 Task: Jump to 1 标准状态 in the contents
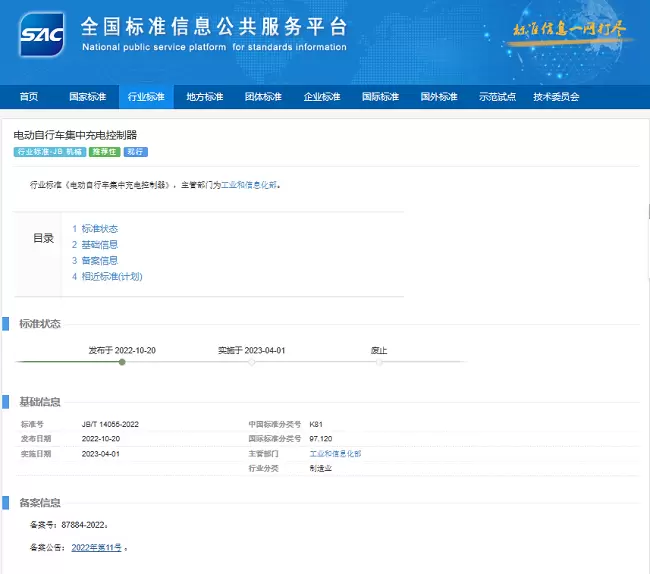[95, 229]
